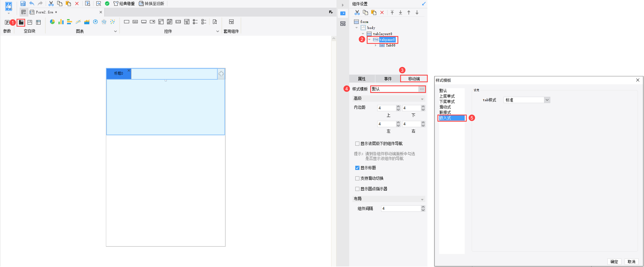Click the plus icon to add tab
Image resolution: width=644 pixels, height=267 pixels.
click(221, 74)
